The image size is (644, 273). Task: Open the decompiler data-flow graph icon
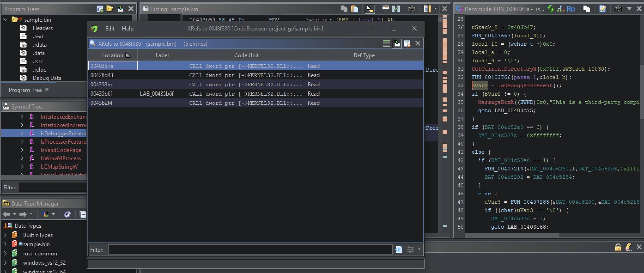coord(561,9)
